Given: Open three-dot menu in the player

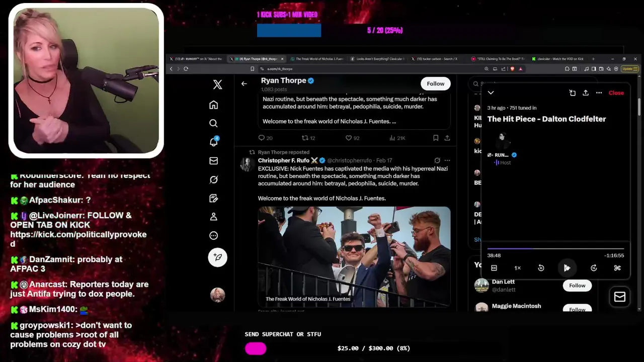Looking at the screenshot, I should click(599, 93).
